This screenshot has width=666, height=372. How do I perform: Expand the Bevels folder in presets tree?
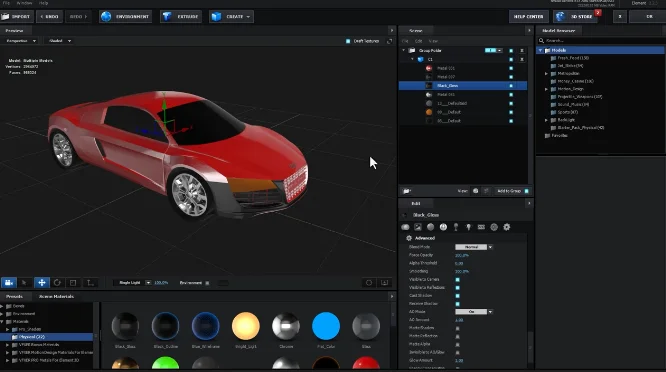pos(2,306)
